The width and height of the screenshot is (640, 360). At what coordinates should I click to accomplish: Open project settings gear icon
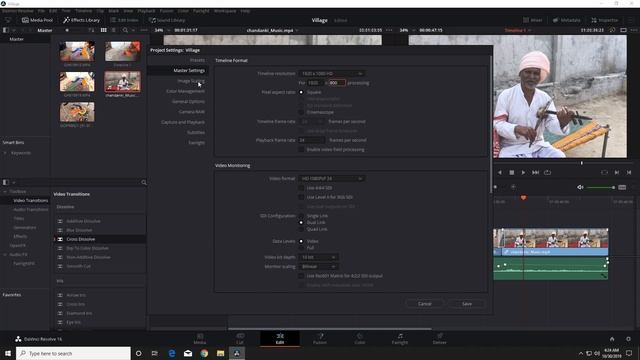coord(628,339)
